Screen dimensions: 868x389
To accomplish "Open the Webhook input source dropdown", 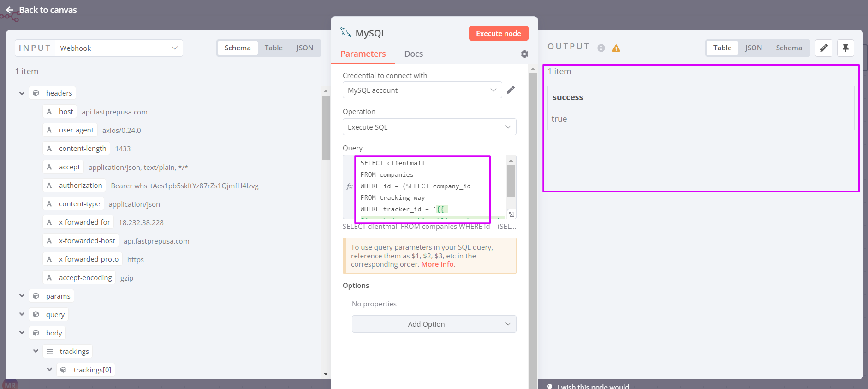I will [x=119, y=48].
